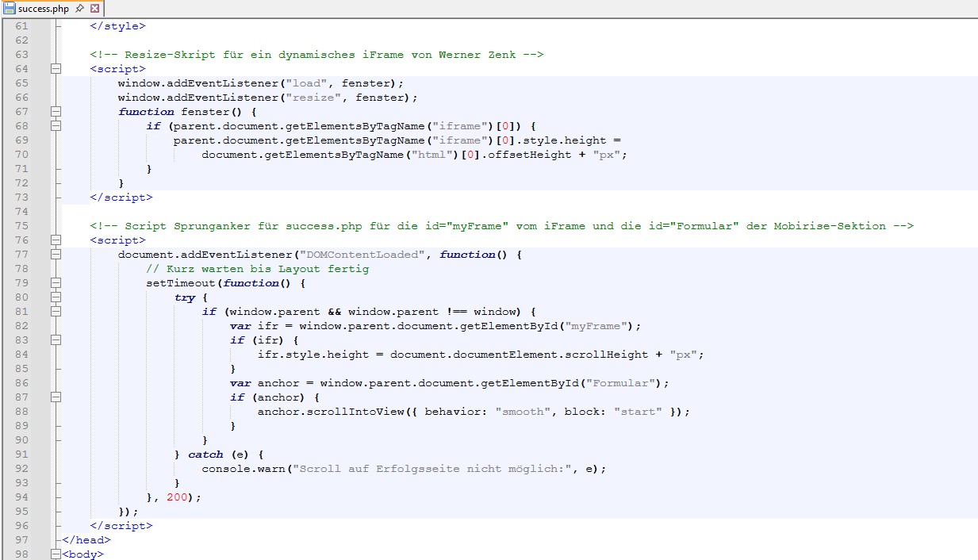The height and width of the screenshot is (560, 978).
Task: Collapse the script block at line 64
Action: tap(56, 69)
